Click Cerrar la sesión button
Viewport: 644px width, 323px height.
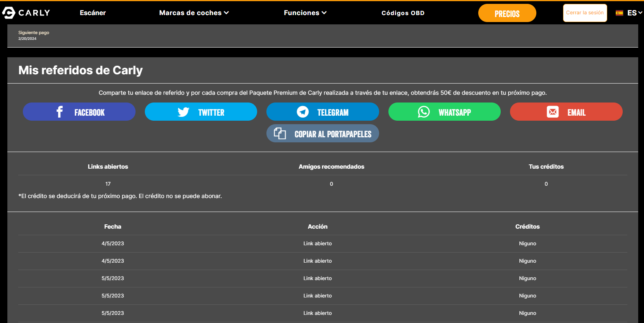coord(585,13)
